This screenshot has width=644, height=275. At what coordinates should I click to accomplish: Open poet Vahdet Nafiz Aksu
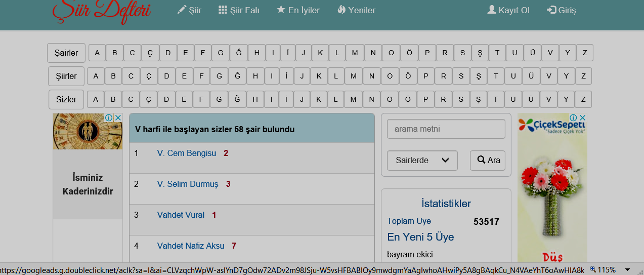[x=190, y=246]
